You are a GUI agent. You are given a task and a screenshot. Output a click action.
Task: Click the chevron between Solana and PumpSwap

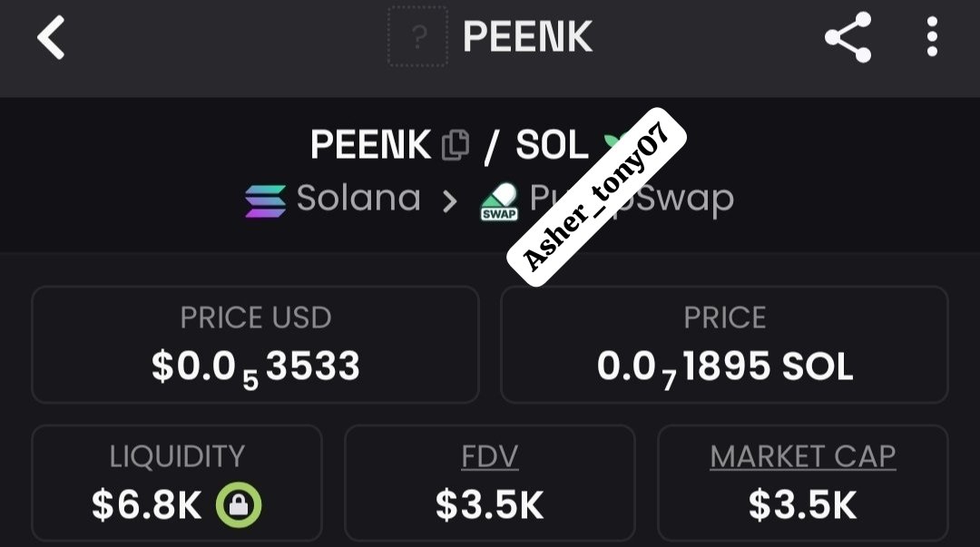coord(450,200)
